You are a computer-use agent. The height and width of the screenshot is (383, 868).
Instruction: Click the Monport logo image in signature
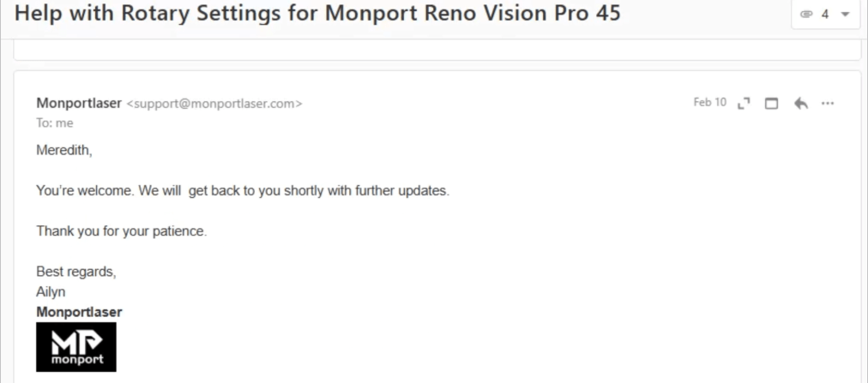pos(76,347)
